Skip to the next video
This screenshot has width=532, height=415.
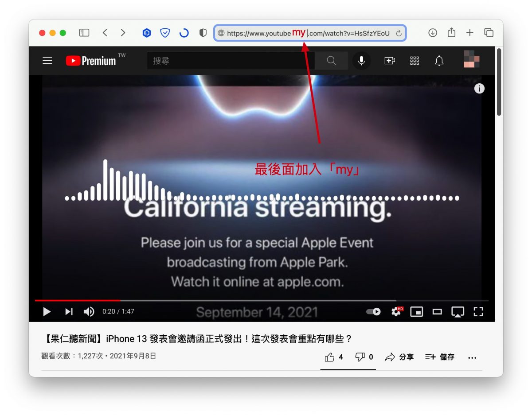coord(69,312)
